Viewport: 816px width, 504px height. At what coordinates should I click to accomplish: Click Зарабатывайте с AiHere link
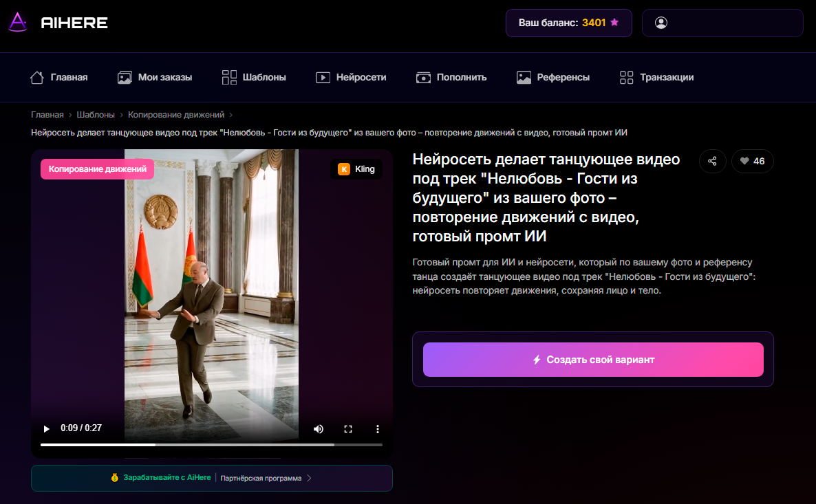pyautogui.click(x=167, y=477)
